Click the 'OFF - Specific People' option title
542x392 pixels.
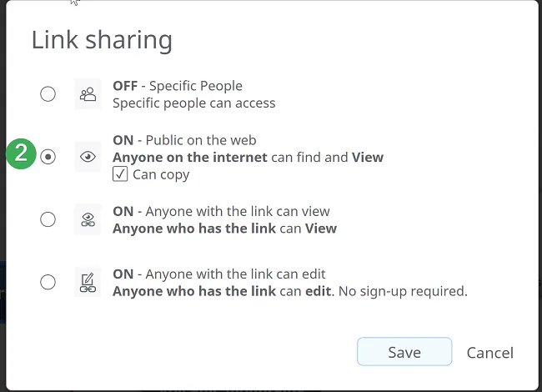coord(178,86)
